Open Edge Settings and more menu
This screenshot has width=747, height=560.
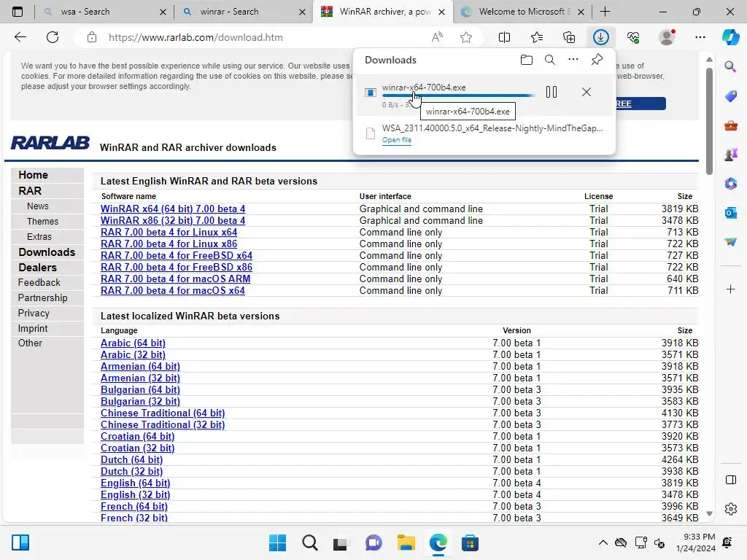coord(700,37)
